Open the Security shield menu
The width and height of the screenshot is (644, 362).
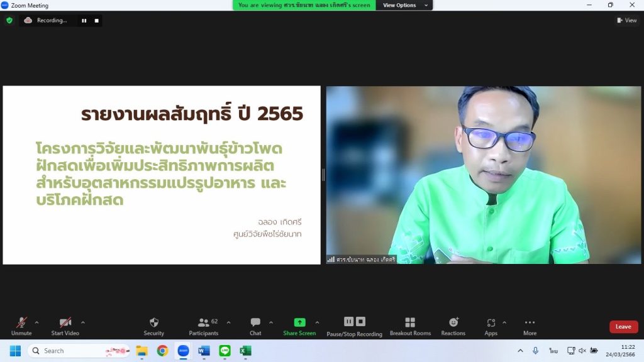pyautogui.click(x=153, y=326)
